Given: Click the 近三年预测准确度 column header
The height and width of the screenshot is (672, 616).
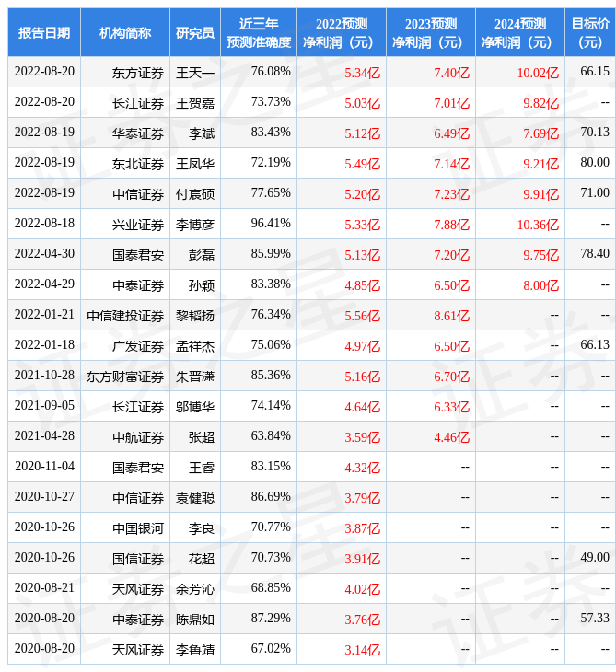Looking at the screenshot, I should [259, 32].
